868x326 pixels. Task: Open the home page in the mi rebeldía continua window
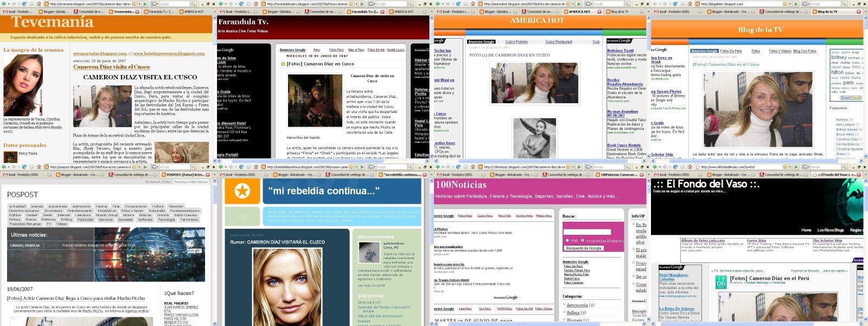[x=256, y=167]
